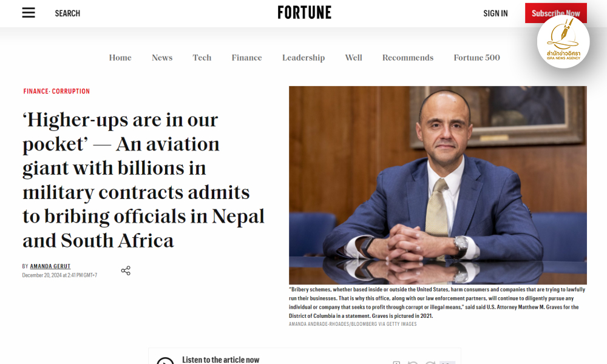The image size is (607, 364).
Task: Click the Isra News Agency logo badge
Action: coord(563,41)
